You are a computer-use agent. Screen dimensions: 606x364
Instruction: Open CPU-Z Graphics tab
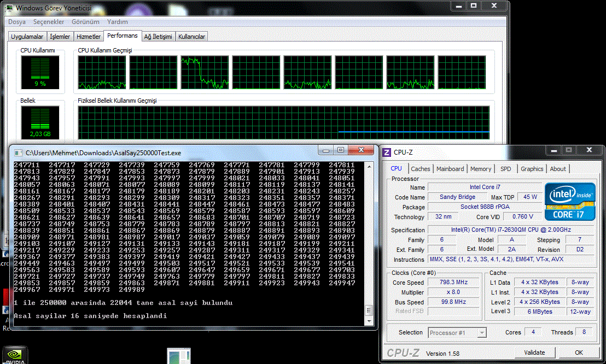(x=532, y=169)
